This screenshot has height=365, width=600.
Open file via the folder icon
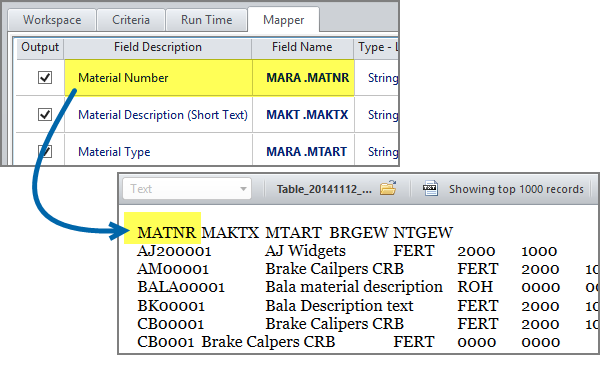(388, 188)
